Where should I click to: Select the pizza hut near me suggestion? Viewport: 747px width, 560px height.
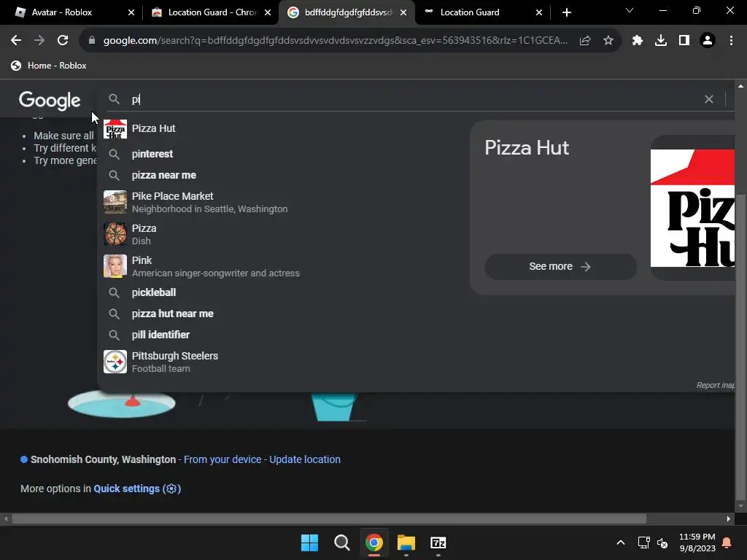(281, 314)
